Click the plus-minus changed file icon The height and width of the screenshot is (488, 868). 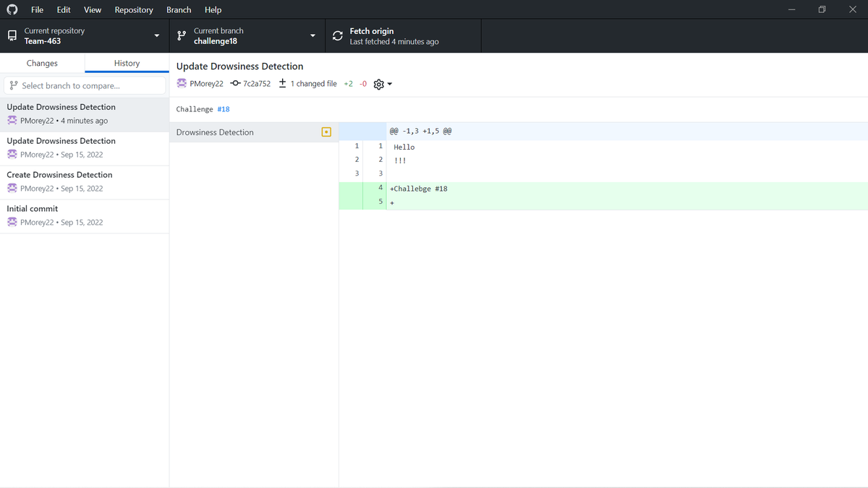point(283,84)
